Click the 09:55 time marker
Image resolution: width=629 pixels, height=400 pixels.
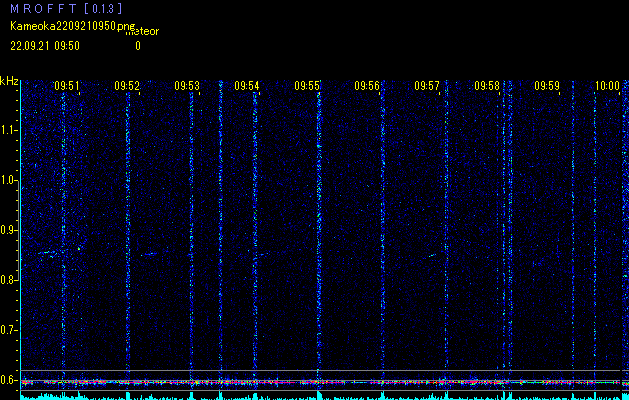click(x=307, y=86)
